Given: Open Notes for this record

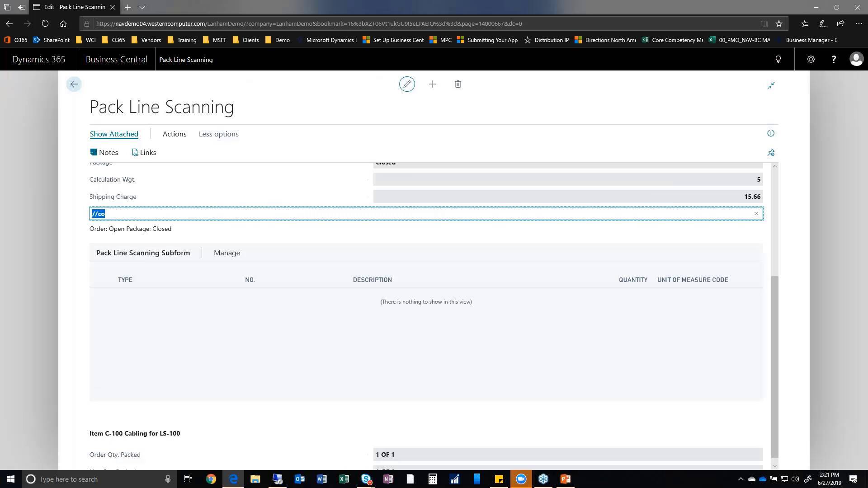Looking at the screenshot, I should [104, 152].
